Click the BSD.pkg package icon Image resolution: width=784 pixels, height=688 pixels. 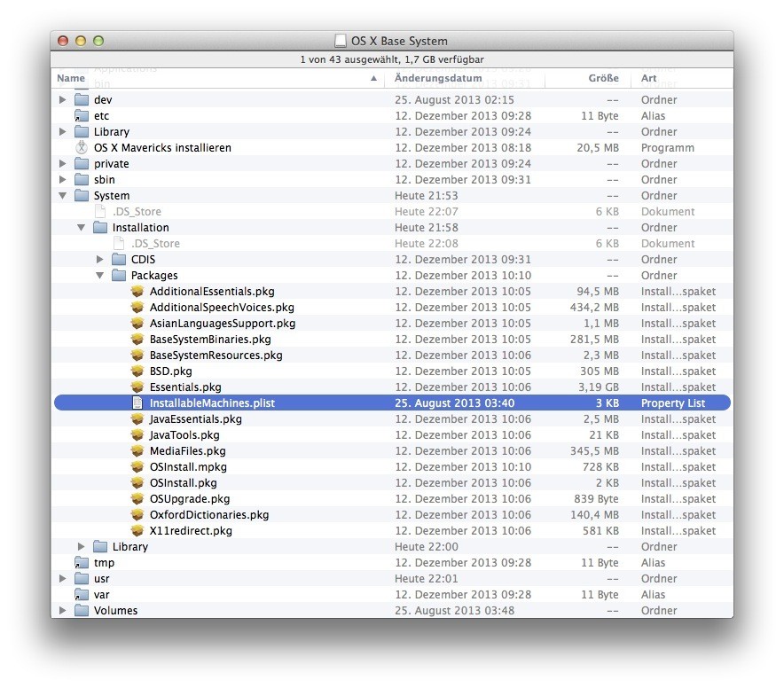coord(137,371)
